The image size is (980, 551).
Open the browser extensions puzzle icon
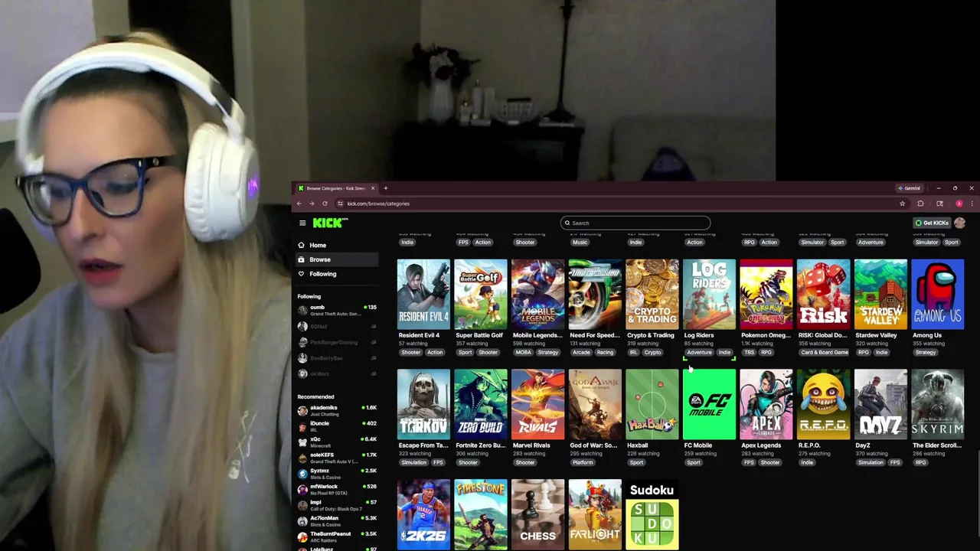click(x=920, y=204)
